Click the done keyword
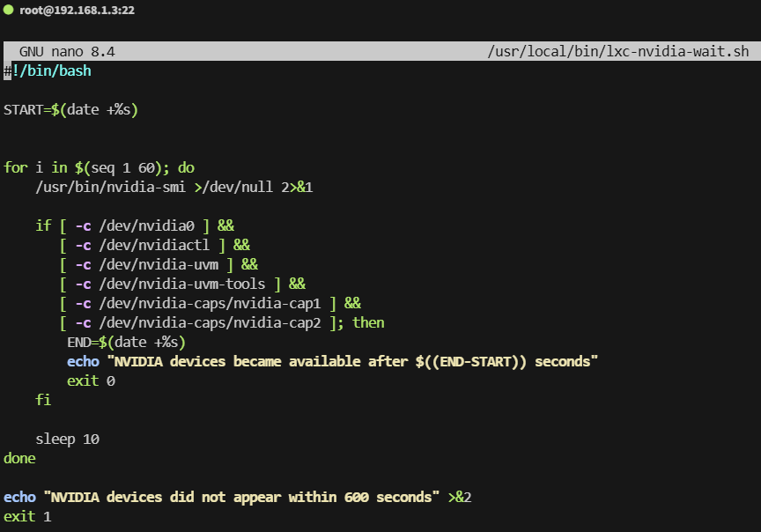761x532 pixels. point(19,459)
